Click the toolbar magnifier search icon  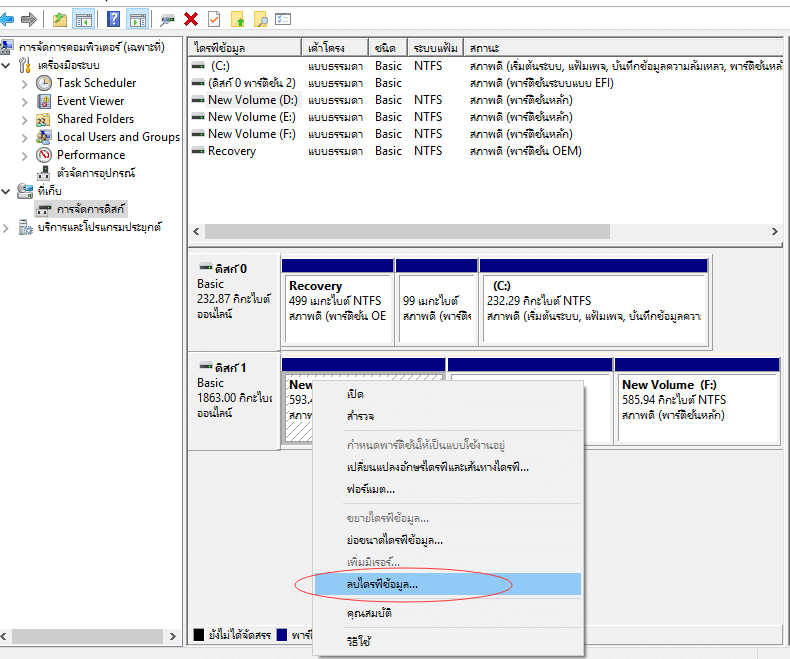(x=260, y=19)
